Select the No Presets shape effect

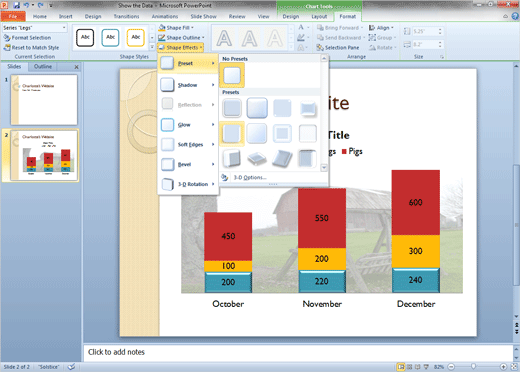[232, 75]
